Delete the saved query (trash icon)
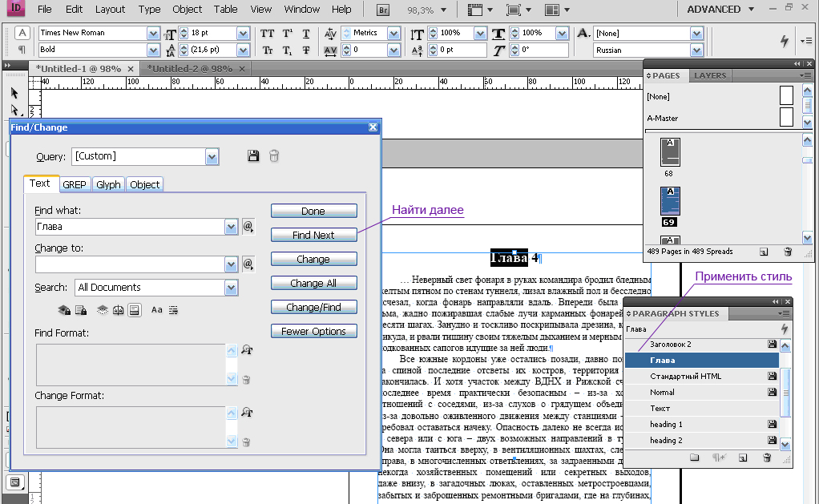 click(x=274, y=155)
